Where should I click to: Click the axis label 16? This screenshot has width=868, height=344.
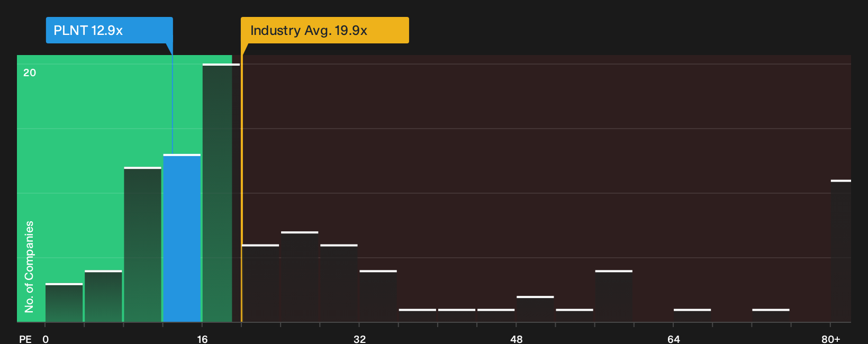[202, 339]
